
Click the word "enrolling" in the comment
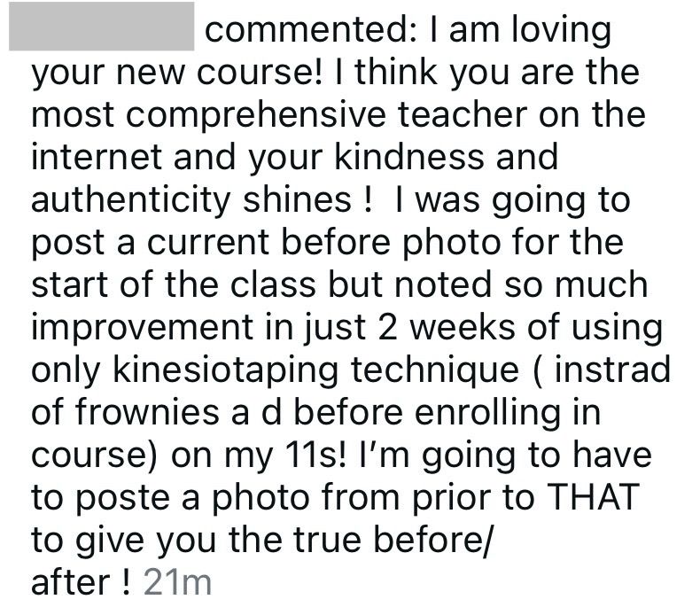click(x=487, y=413)
